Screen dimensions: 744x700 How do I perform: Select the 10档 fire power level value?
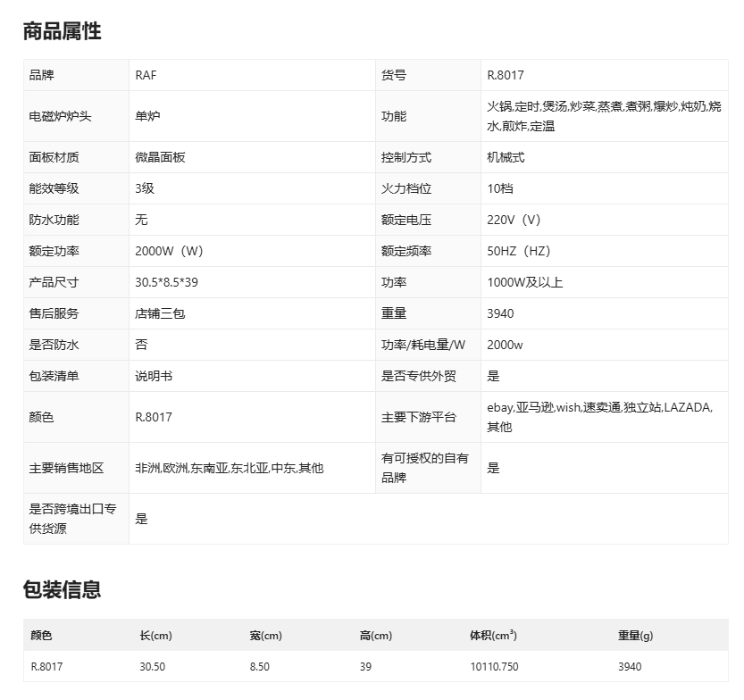coord(500,188)
